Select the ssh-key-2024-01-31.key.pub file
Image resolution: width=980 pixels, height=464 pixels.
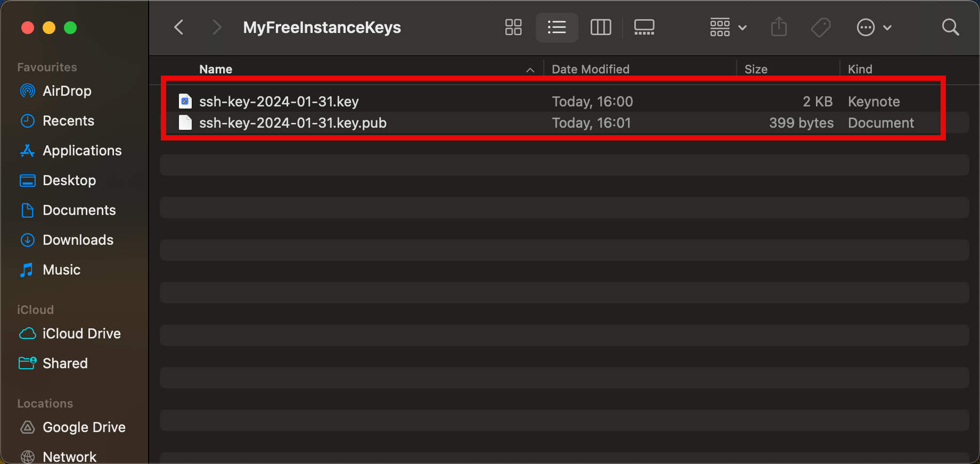click(x=292, y=123)
